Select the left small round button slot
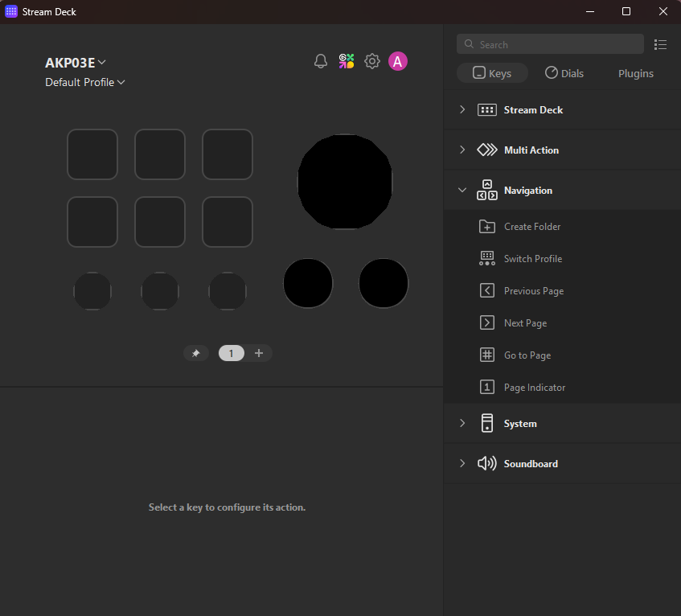This screenshot has height=616, width=681. pos(92,291)
